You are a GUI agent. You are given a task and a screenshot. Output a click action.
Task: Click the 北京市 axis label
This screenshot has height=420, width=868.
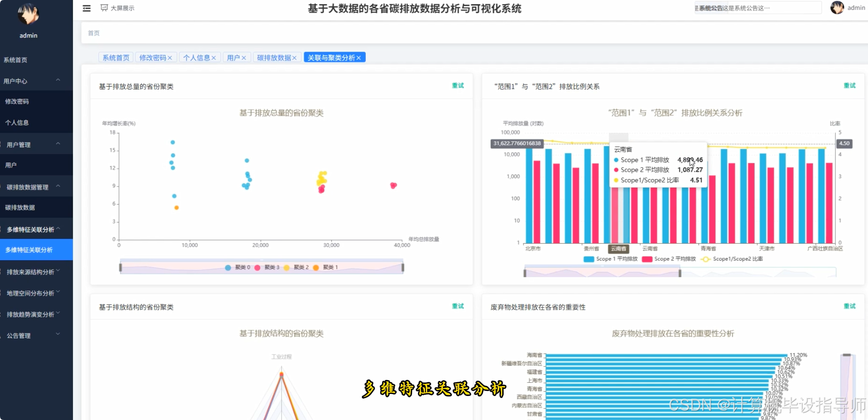533,249
